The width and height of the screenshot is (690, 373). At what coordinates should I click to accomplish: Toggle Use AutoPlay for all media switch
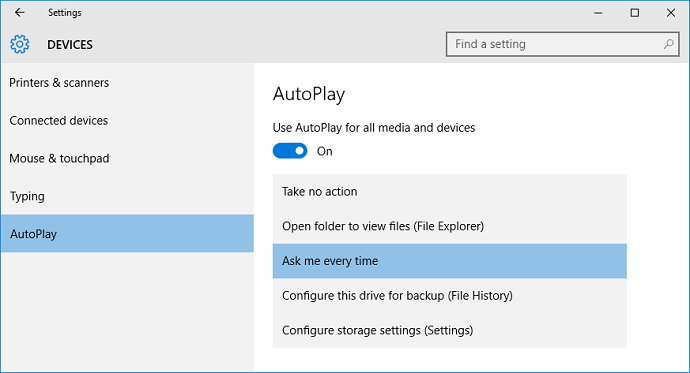point(290,151)
